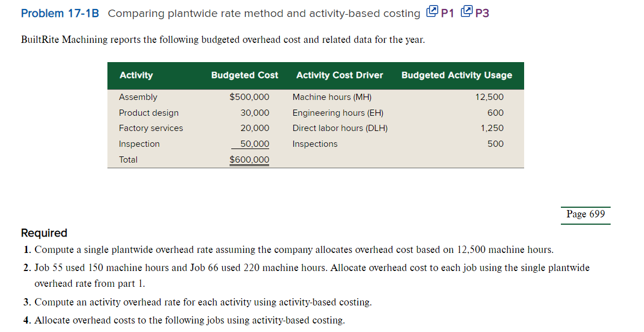
Task: Click the Budgeted Activity Usage header
Action: 456,75
